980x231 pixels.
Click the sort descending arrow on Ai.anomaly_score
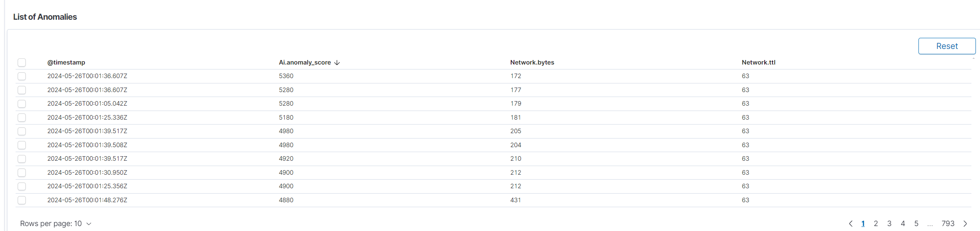(337, 62)
